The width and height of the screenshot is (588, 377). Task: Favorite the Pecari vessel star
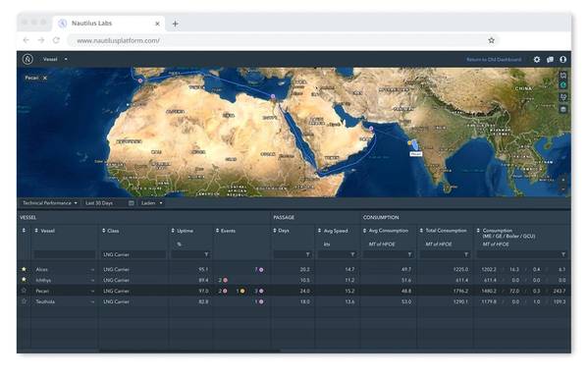click(24, 291)
